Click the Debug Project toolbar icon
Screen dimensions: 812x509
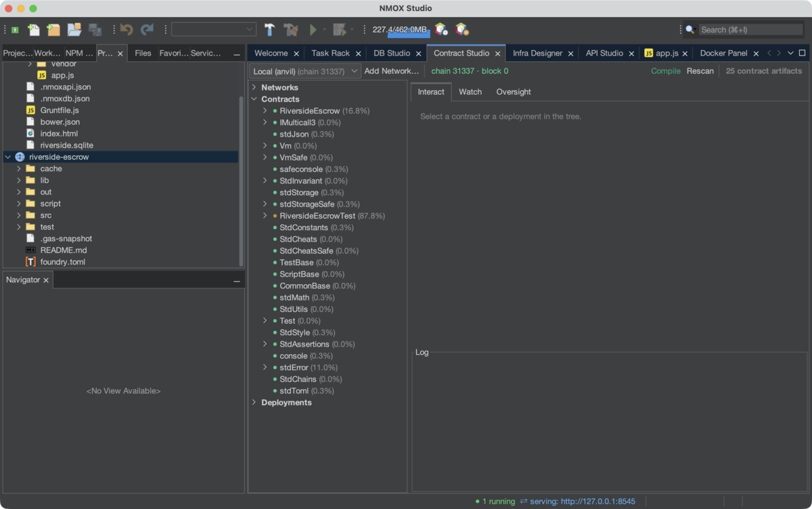point(340,30)
